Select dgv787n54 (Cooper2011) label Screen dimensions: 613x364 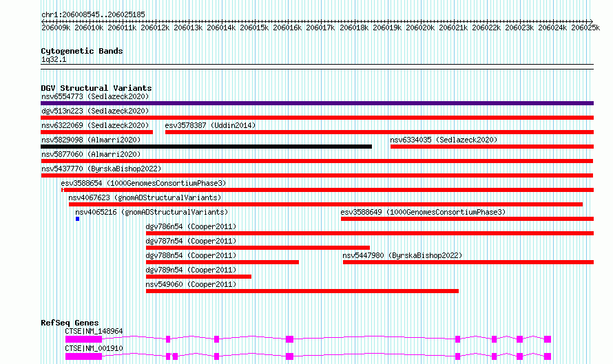point(191,241)
